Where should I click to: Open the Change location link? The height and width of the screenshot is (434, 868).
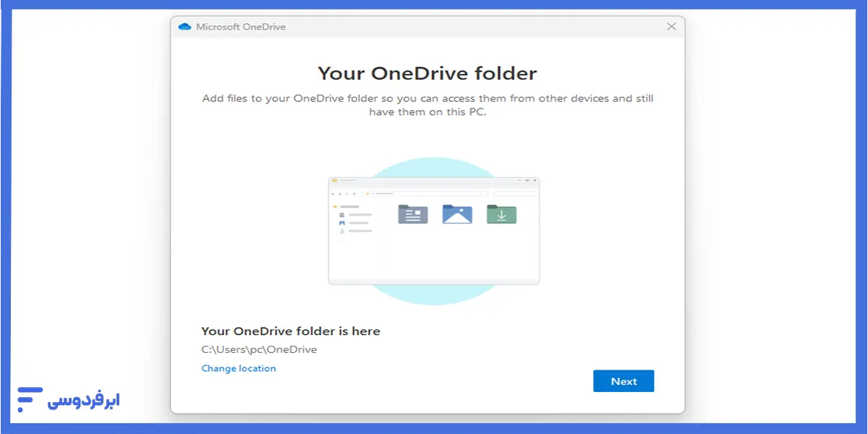[239, 368]
